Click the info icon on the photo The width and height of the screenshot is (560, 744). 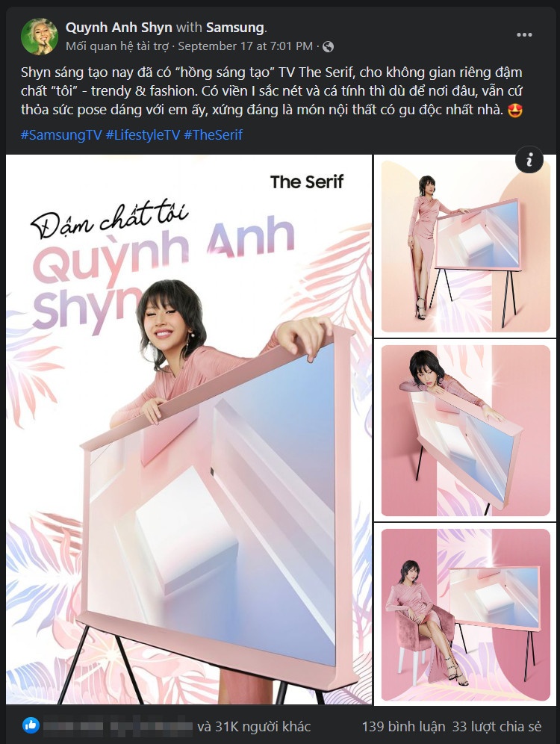click(x=529, y=161)
